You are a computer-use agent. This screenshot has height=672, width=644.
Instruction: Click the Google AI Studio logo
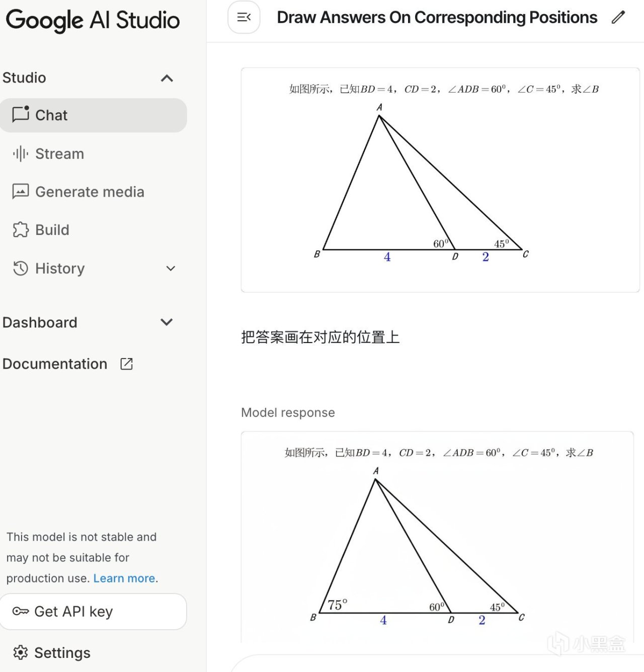pyautogui.click(x=93, y=20)
